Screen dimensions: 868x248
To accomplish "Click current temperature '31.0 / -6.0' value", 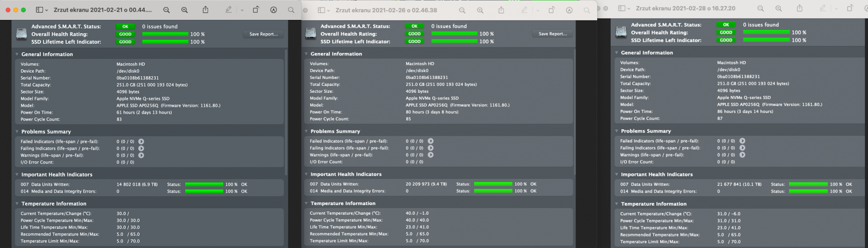I will (x=729, y=214).
